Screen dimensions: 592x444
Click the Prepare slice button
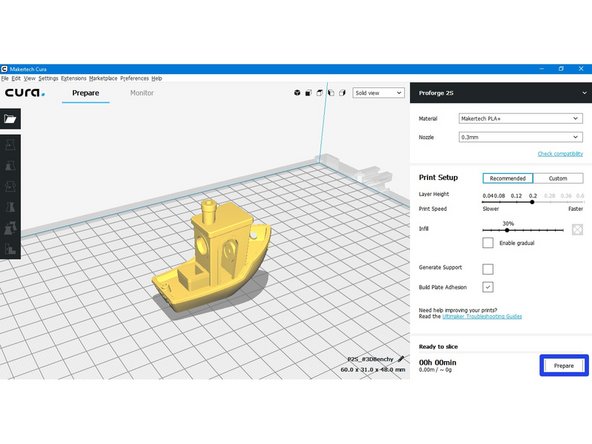click(564, 365)
